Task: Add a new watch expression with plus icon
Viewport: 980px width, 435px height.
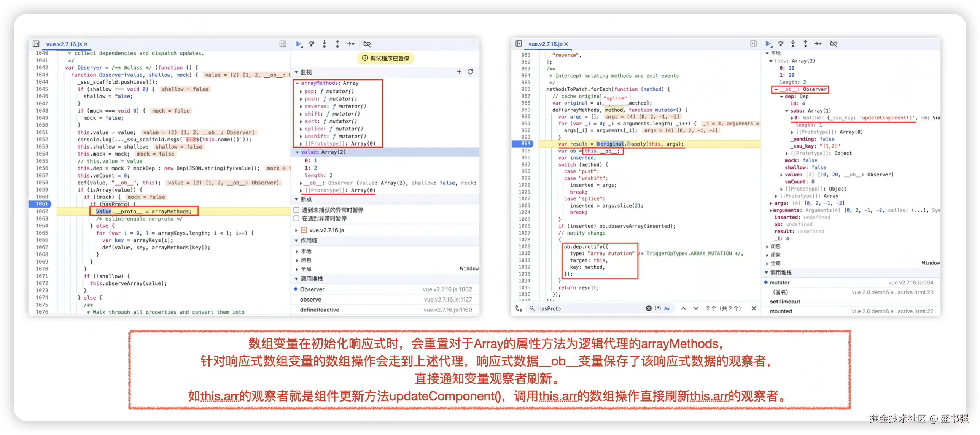Action: (x=459, y=72)
